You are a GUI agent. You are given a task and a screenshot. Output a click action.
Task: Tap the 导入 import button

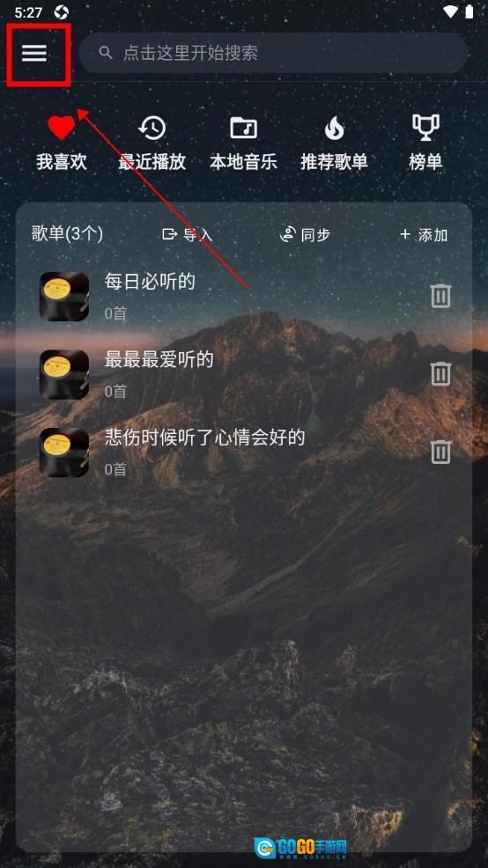(188, 235)
